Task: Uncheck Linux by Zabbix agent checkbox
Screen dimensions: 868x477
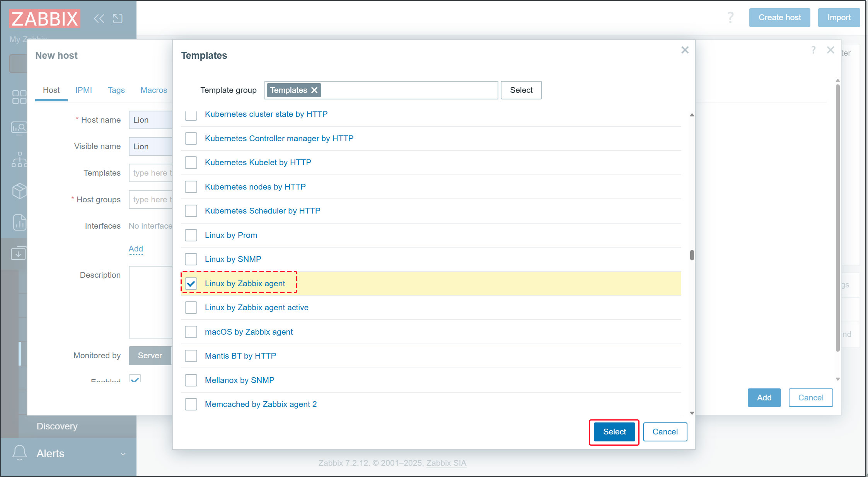Action: pyautogui.click(x=191, y=284)
